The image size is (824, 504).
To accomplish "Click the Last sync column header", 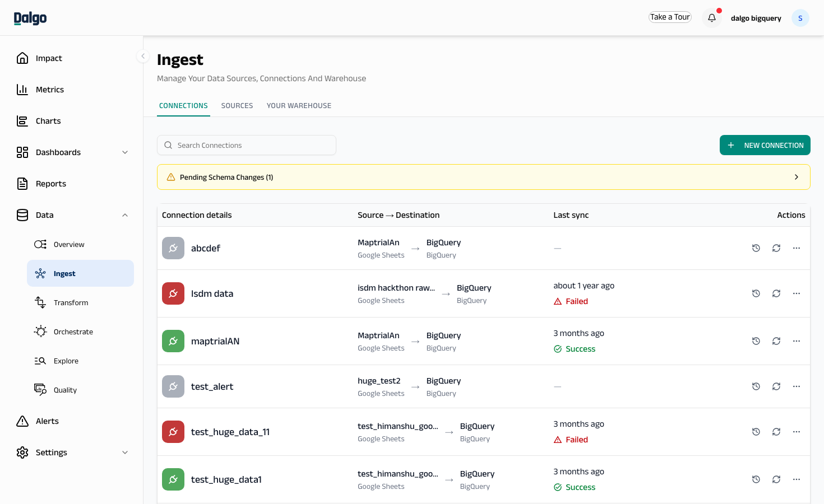I will [x=571, y=215].
